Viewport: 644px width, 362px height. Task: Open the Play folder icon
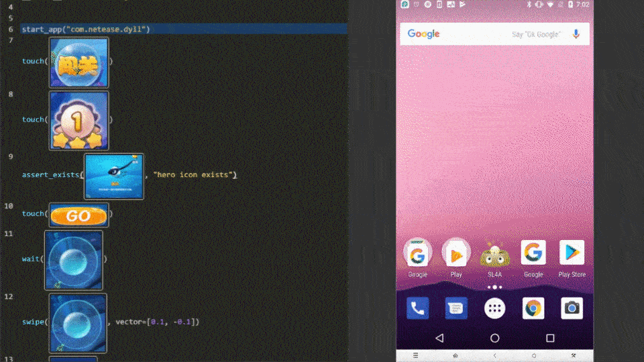point(456,253)
